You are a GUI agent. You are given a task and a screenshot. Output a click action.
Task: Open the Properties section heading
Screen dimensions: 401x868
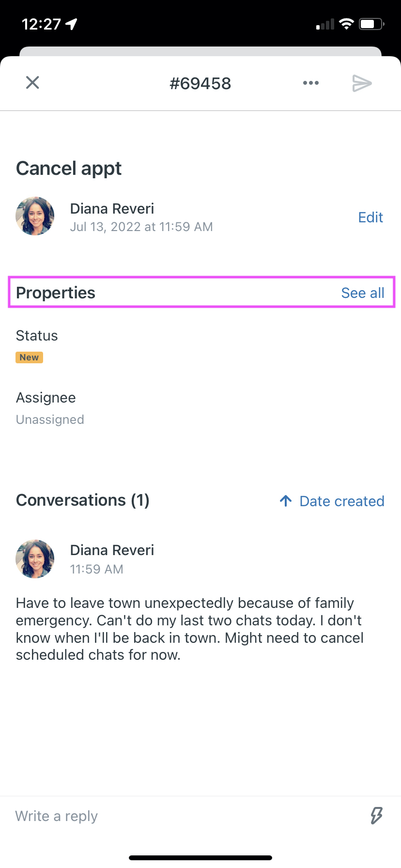[56, 293]
